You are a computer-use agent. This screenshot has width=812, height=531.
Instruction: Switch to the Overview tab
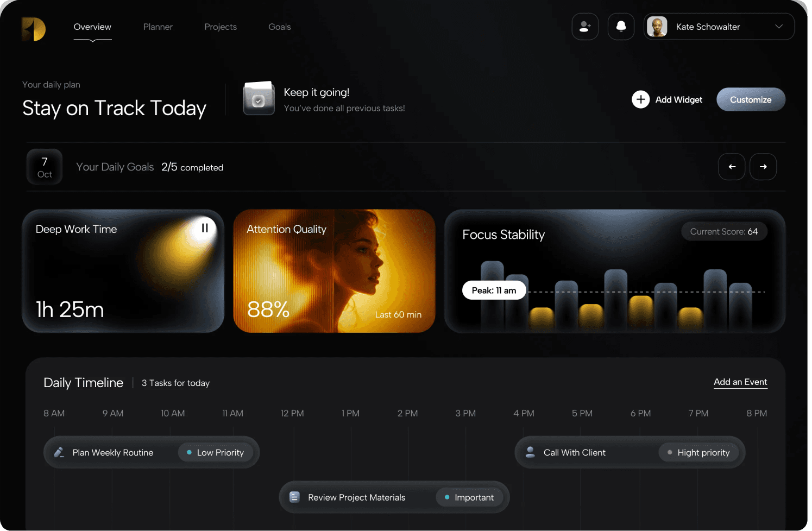pos(92,27)
